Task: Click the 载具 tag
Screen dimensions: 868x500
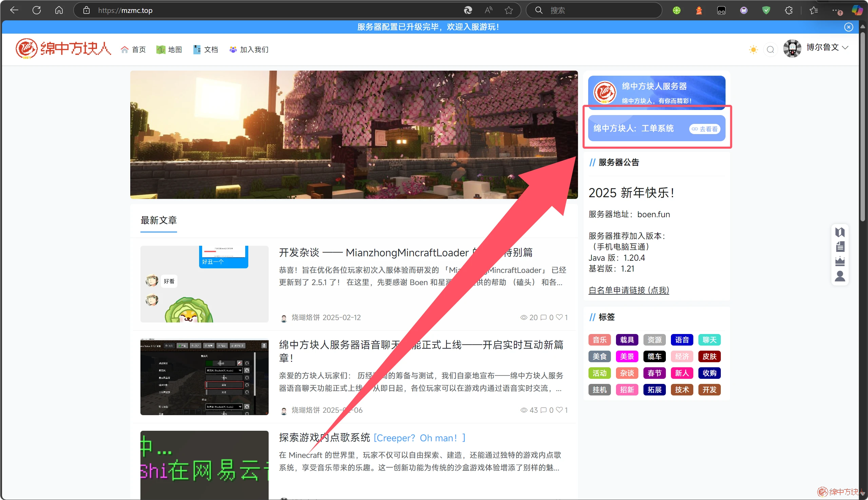Action: click(x=627, y=340)
